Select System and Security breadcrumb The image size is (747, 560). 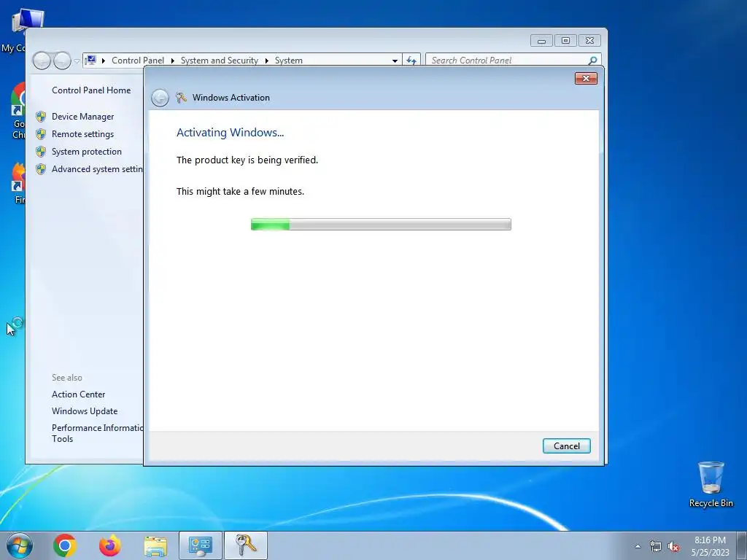coord(219,61)
